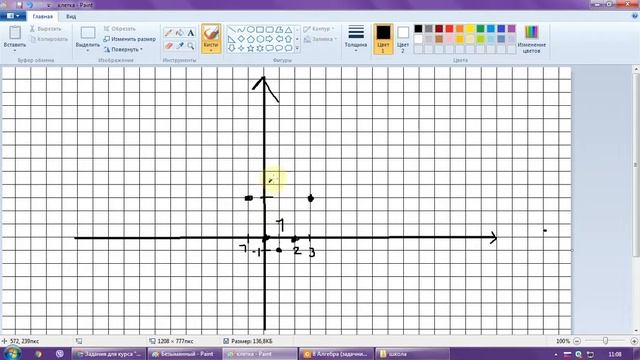Choose the Line shape
The width and height of the screenshot is (640, 360).
click(x=231, y=30)
